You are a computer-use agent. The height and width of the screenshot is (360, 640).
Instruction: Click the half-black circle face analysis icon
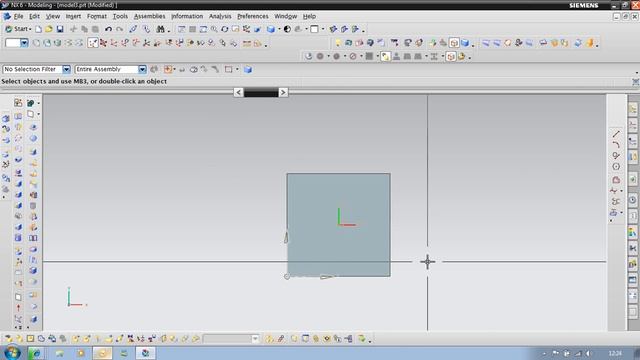point(287,29)
